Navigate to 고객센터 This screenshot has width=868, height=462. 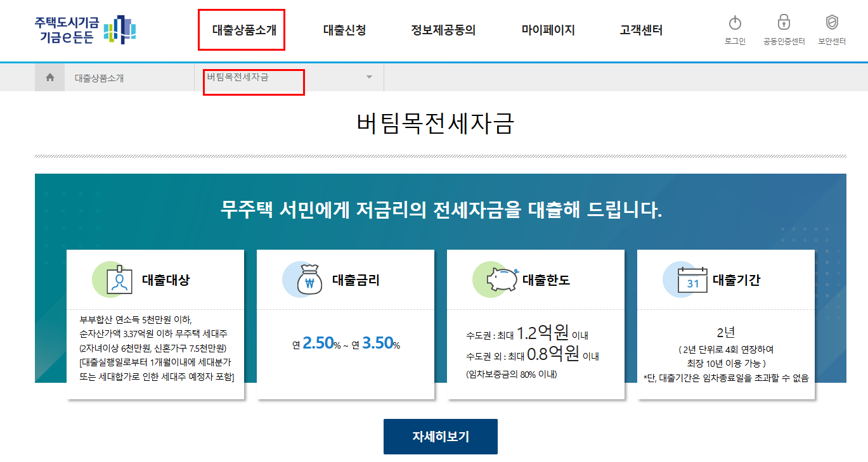pyautogui.click(x=641, y=29)
